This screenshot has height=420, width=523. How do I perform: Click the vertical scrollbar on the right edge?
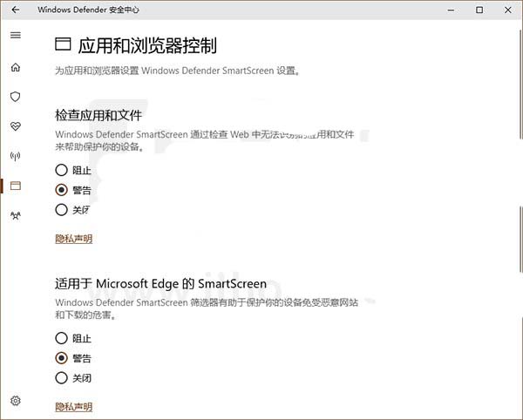coord(520,85)
